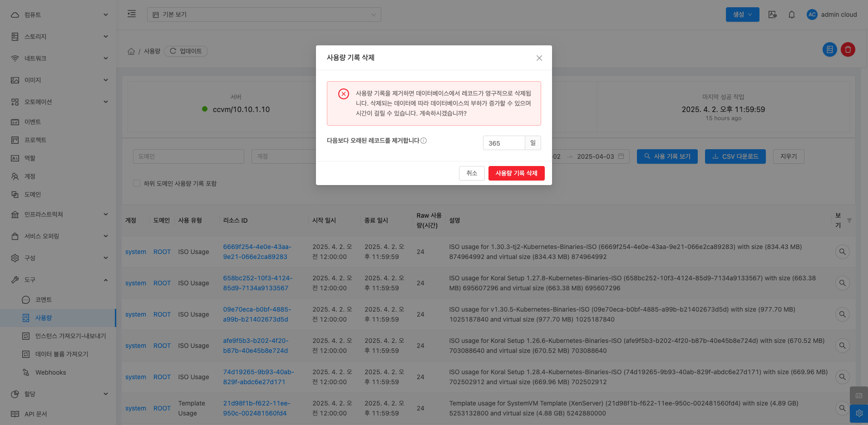
Task: Click the blue generate usage records icon
Action: coord(830,49)
